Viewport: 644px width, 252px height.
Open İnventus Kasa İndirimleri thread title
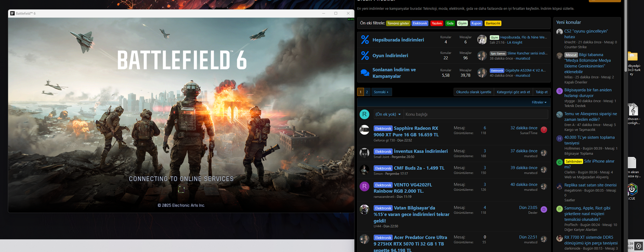[x=421, y=151]
